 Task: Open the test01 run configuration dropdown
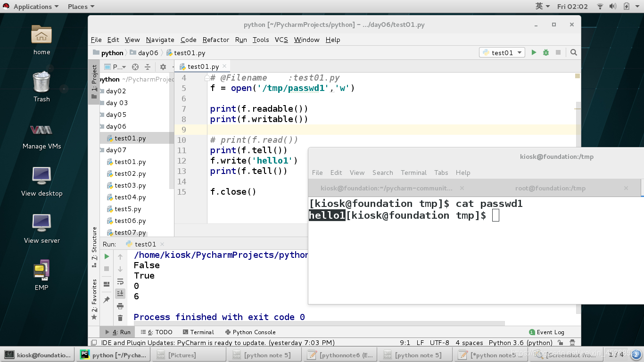tap(502, 53)
